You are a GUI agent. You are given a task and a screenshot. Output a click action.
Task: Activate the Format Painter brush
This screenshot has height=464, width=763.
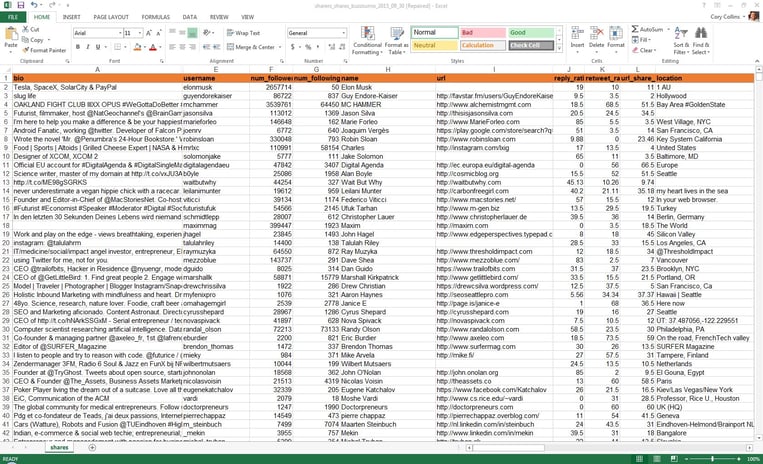[x=44, y=50]
